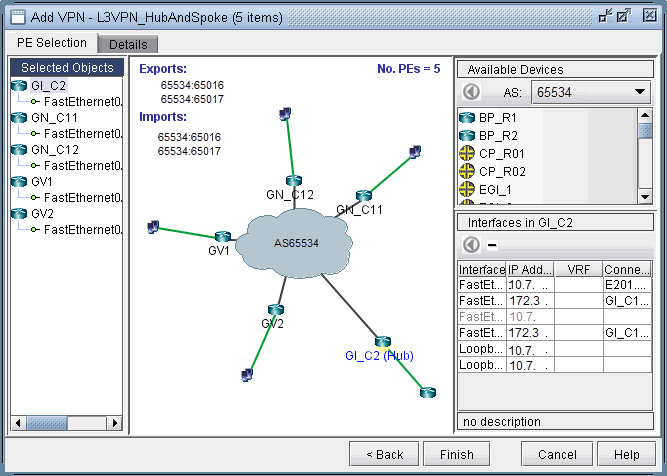Click the Finish button
This screenshot has height=476, width=667.
point(456,454)
